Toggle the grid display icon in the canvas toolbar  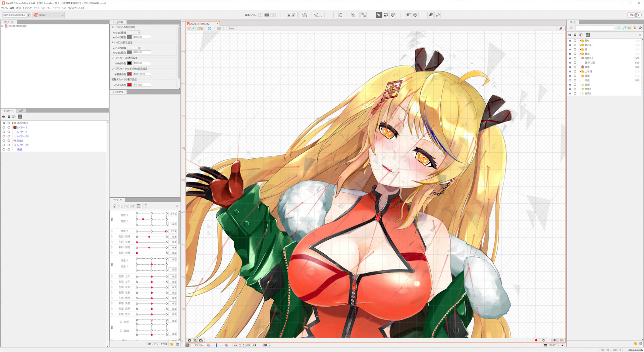219,29
